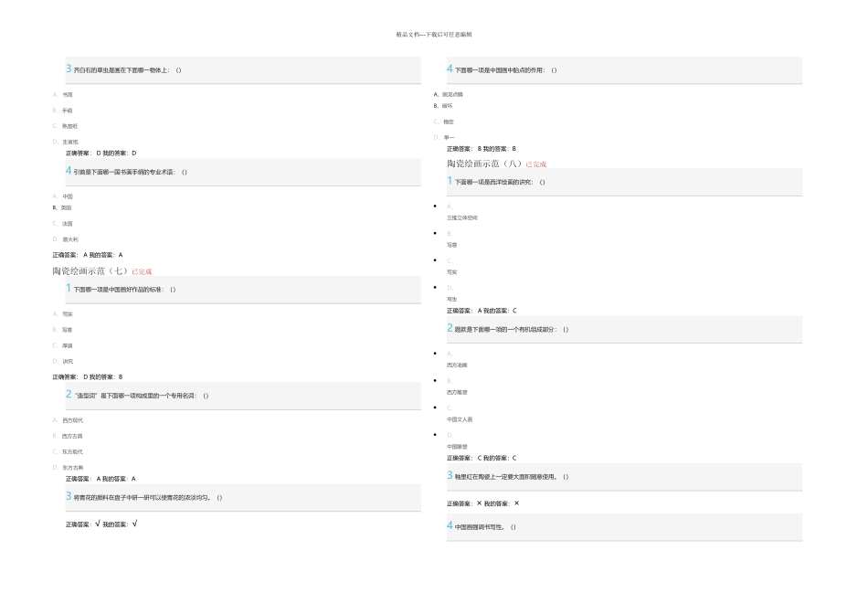Image resolution: width=868 pixels, height=614 pixels.
Task: Pick option 中国雕塑 under the 题款 question
Action: point(460,446)
